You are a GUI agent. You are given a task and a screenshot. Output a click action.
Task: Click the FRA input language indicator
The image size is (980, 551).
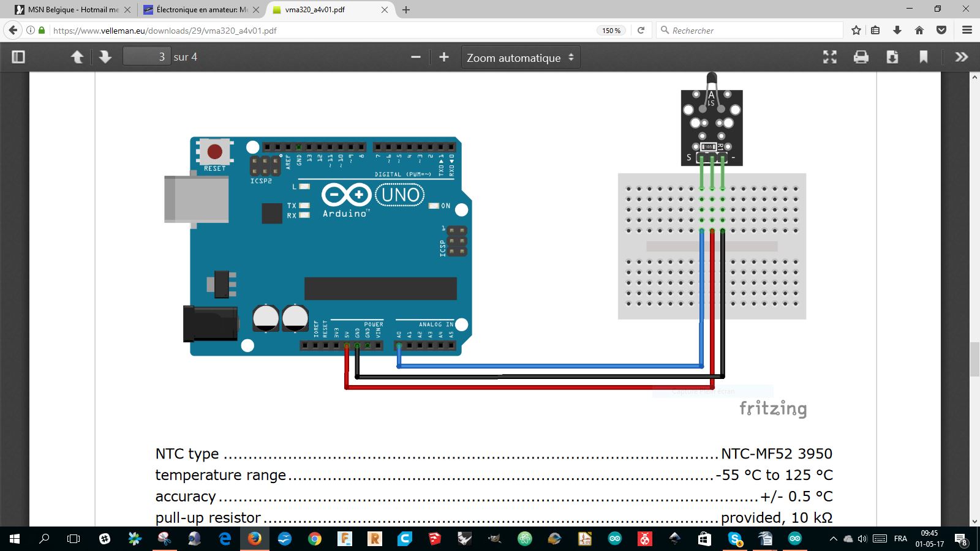coord(900,539)
